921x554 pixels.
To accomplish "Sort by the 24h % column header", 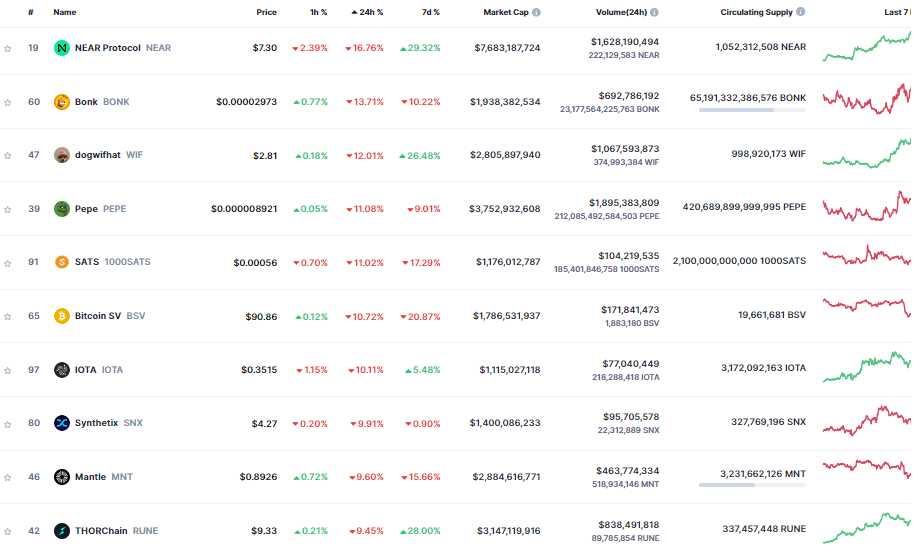I will (x=367, y=12).
